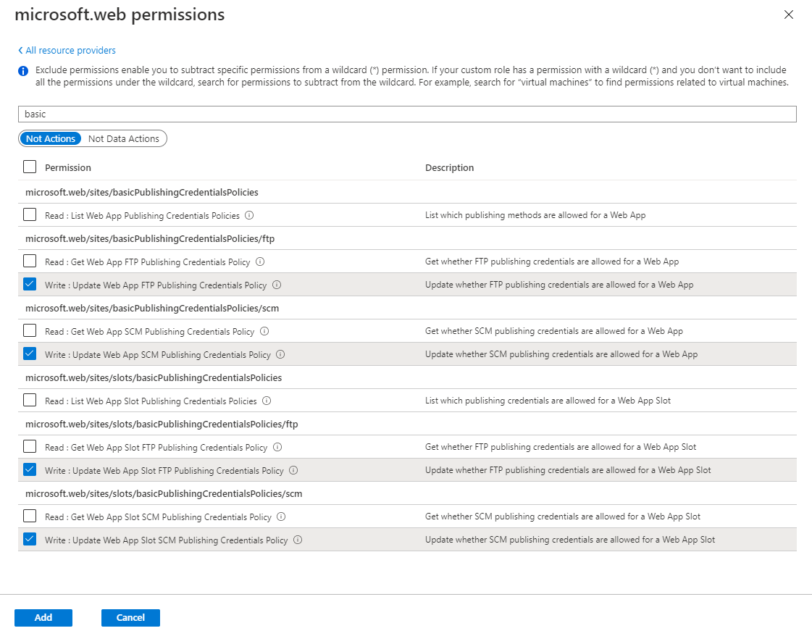The width and height of the screenshot is (812, 644).
Task: Check "Read : Get Web App Slot FTP Publishing Credentials Policy"
Action: tap(29, 446)
